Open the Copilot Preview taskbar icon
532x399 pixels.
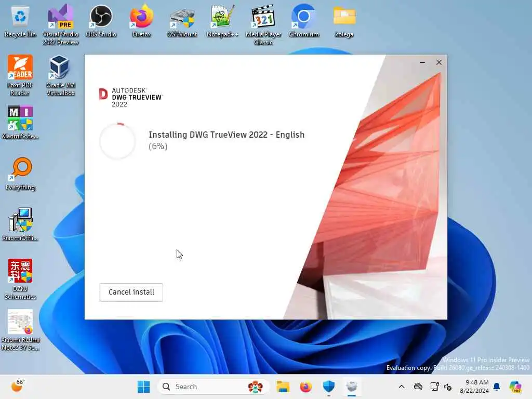[x=515, y=387]
